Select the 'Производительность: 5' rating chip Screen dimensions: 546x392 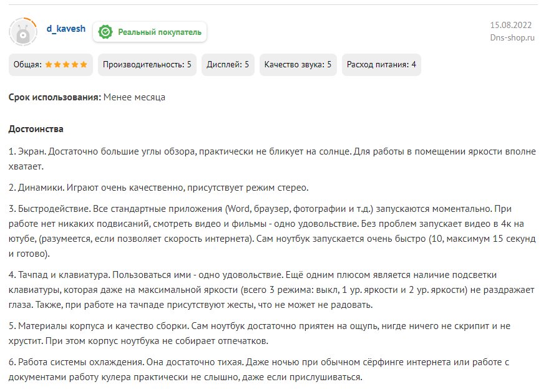point(147,64)
